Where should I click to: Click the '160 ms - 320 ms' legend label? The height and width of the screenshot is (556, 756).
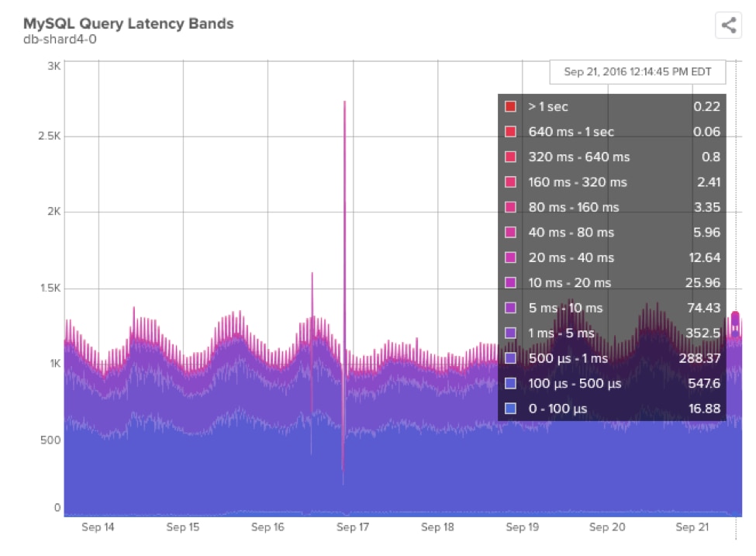tap(578, 181)
